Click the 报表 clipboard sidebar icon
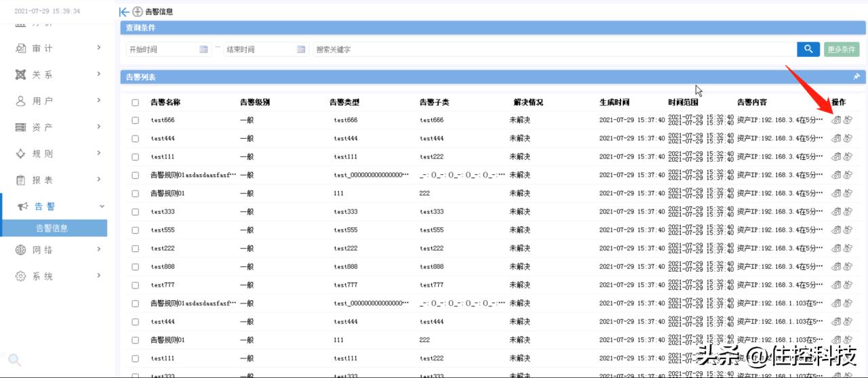 (x=20, y=180)
